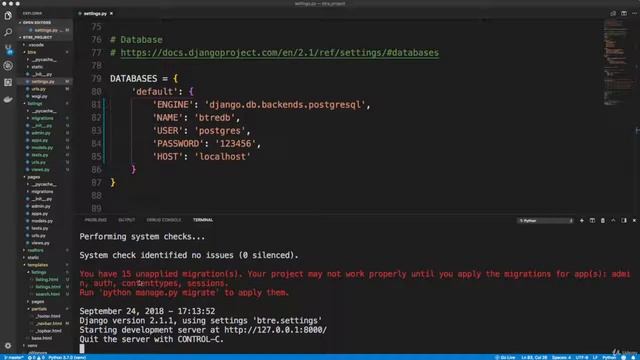Open settings.py in the btre folder
The image size is (640, 360).
(43, 82)
